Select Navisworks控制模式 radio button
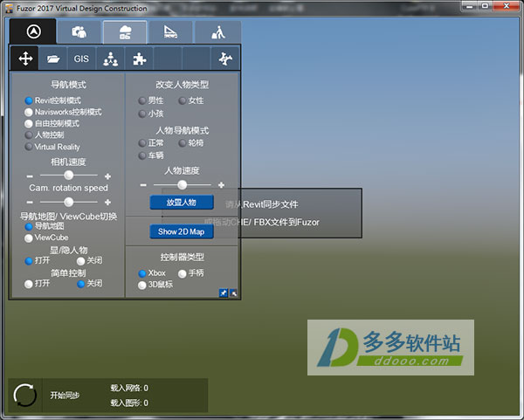Image resolution: width=524 pixels, height=420 pixels. point(29,112)
